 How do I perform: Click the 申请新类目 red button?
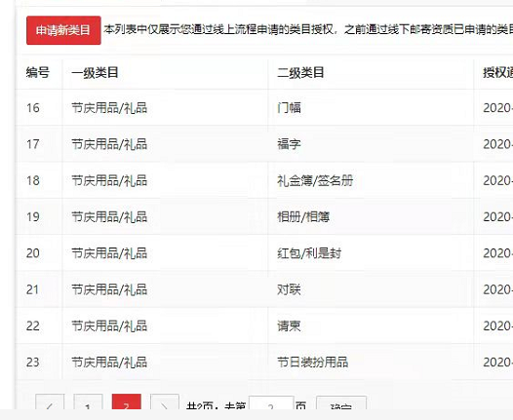click(x=63, y=30)
